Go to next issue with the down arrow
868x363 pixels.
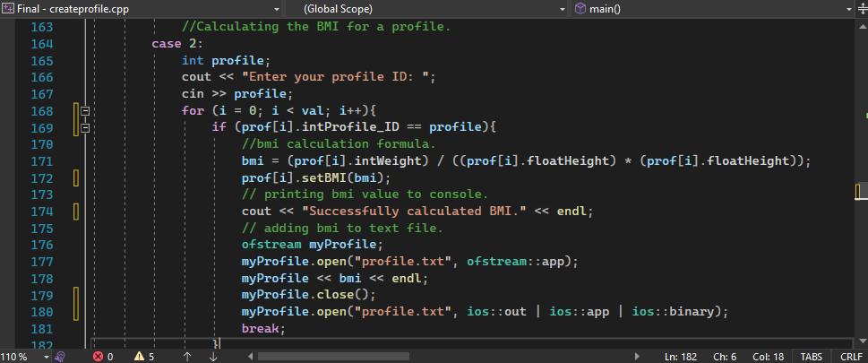213,357
